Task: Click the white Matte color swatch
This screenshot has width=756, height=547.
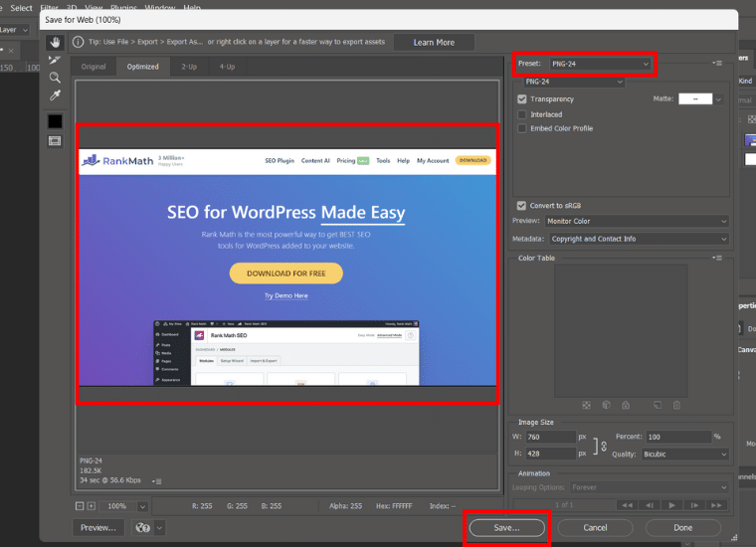Action: [x=695, y=99]
